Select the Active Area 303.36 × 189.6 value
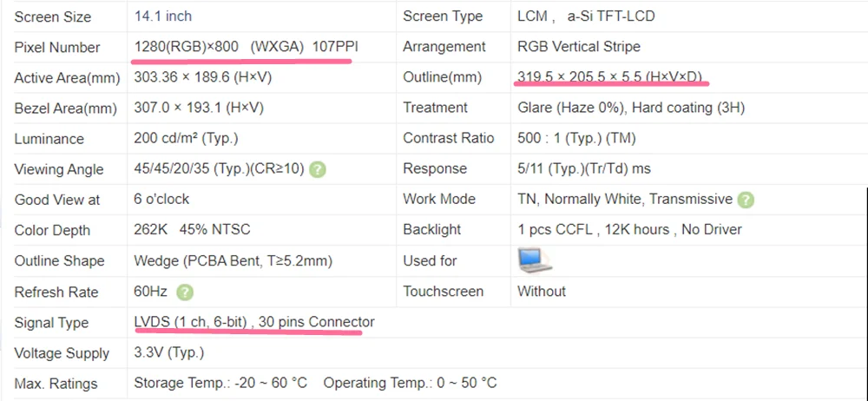 click(203, 77)
